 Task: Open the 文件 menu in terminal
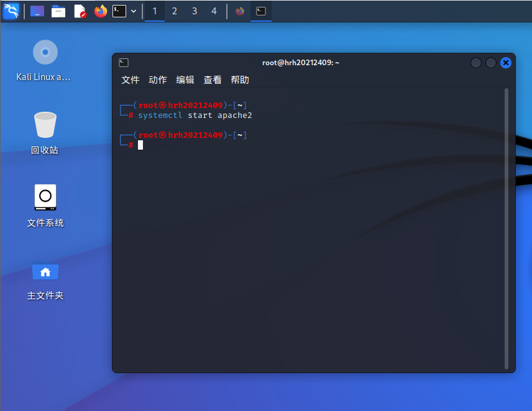(131, 80)
